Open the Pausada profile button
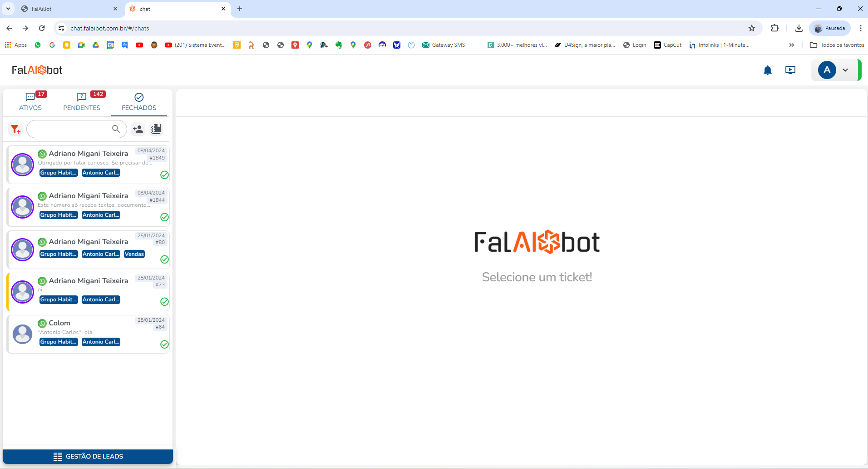The image size is (868, 469). 830,28
